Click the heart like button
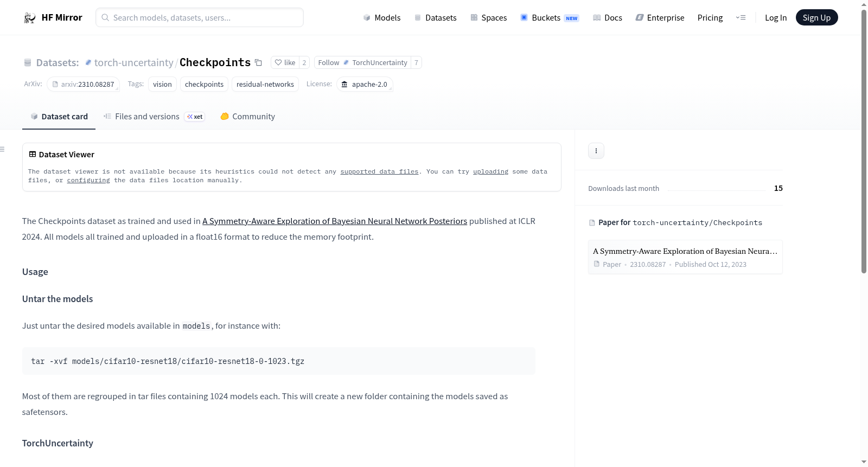This screenshot has height=467, width=868. [285, 63]
